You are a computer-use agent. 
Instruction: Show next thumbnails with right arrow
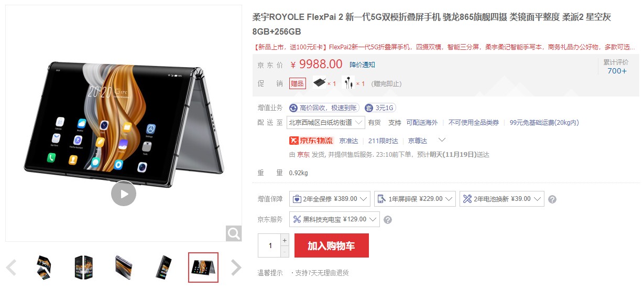pos(236,267)
